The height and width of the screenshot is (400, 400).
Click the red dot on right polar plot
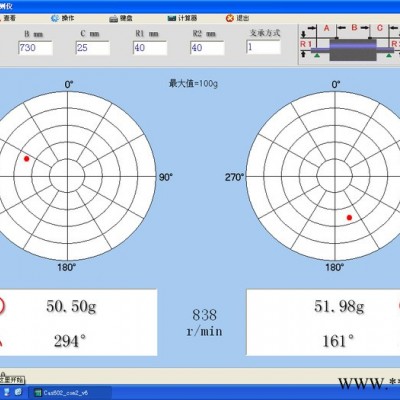pyautogui.click(x=349, y=218)
